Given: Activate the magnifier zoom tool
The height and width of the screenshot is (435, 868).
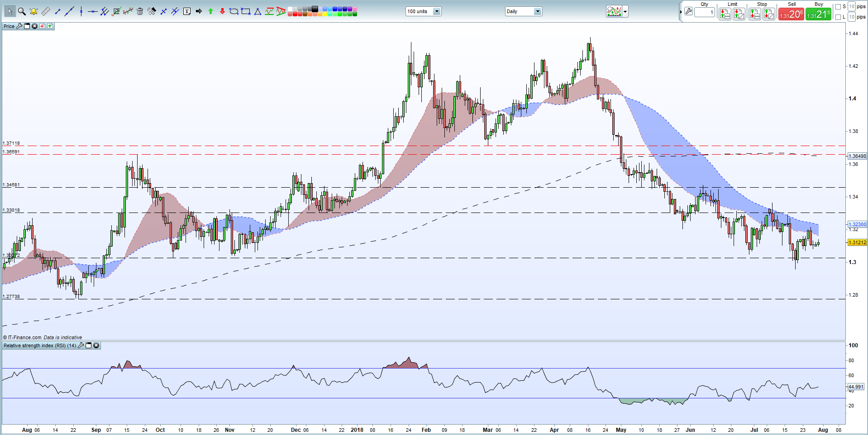Looking at the screenshot, I should tap(22, 11).
